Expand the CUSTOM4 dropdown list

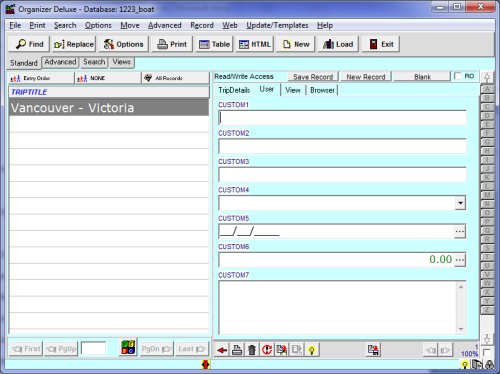[x=460, y=203]
